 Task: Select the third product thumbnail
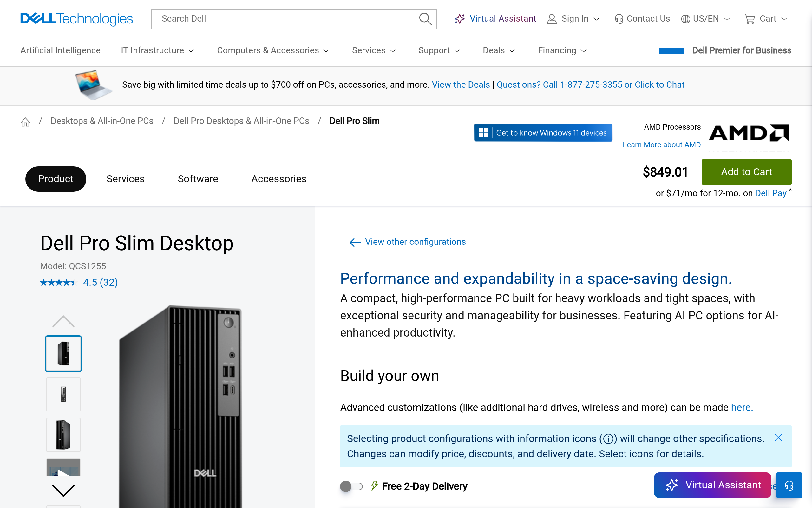(63, 435)
